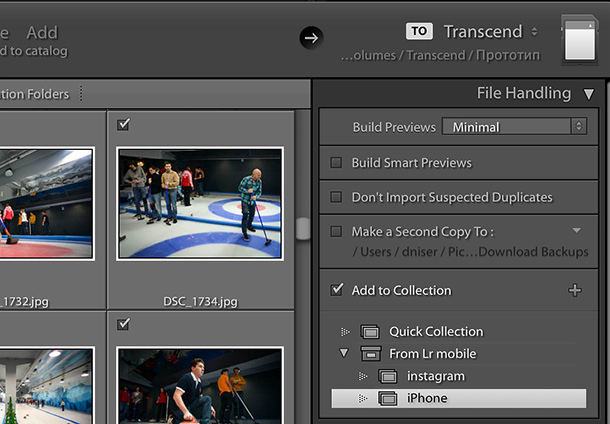
Task: Click the arrow icon between source and destination
Action: 311,38
